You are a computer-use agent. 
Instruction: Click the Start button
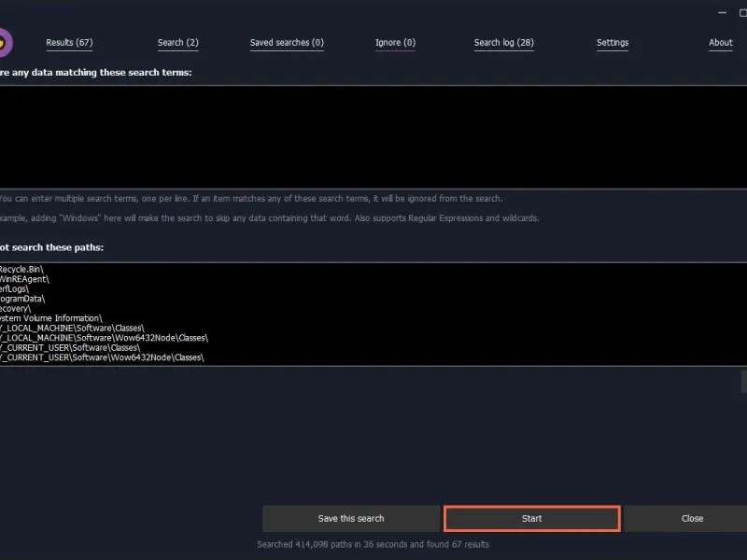pyautogui.click(x=531, y=518)
